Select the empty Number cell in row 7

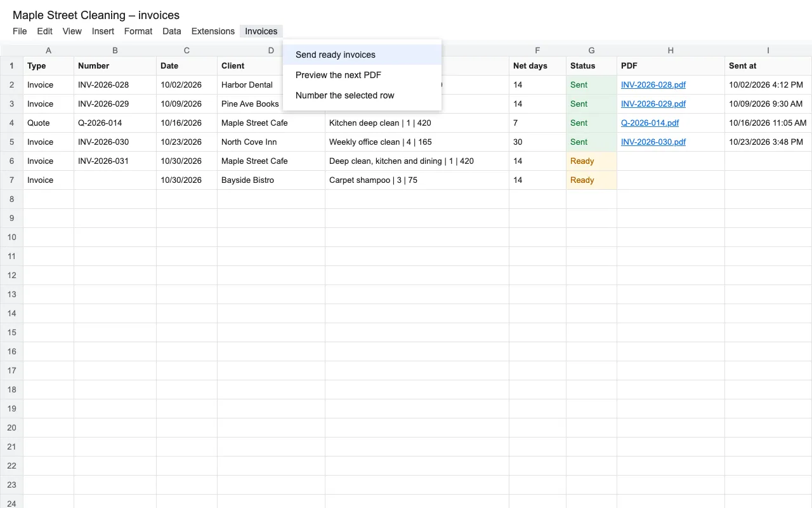click(115, 180)
